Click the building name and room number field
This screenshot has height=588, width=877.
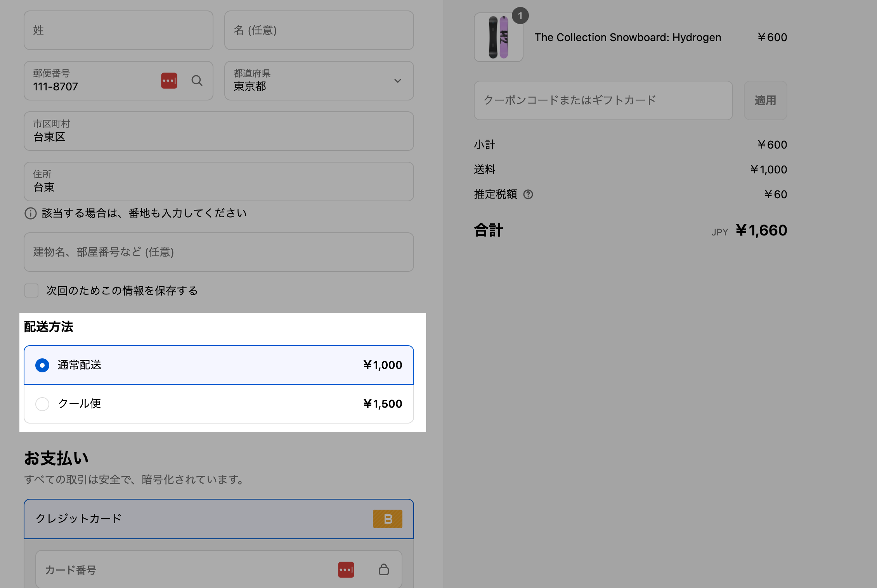coord(218,252)
